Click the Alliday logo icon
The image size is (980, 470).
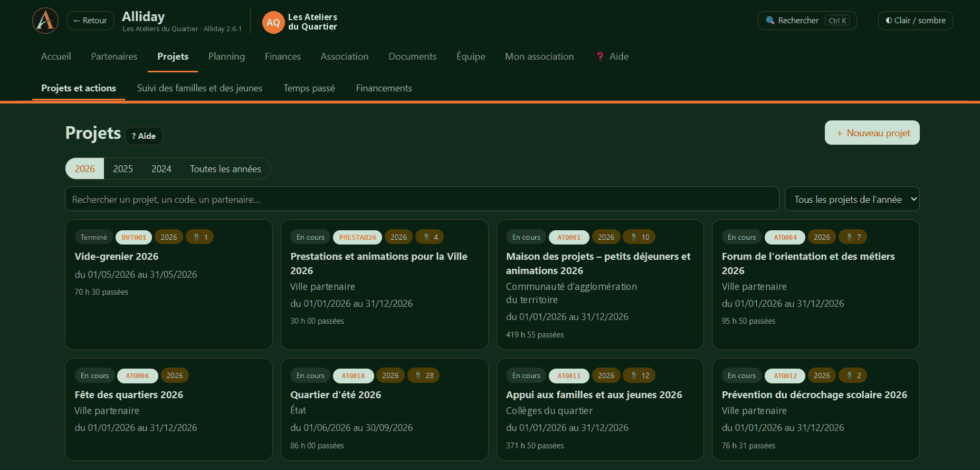tap(45, 21)
